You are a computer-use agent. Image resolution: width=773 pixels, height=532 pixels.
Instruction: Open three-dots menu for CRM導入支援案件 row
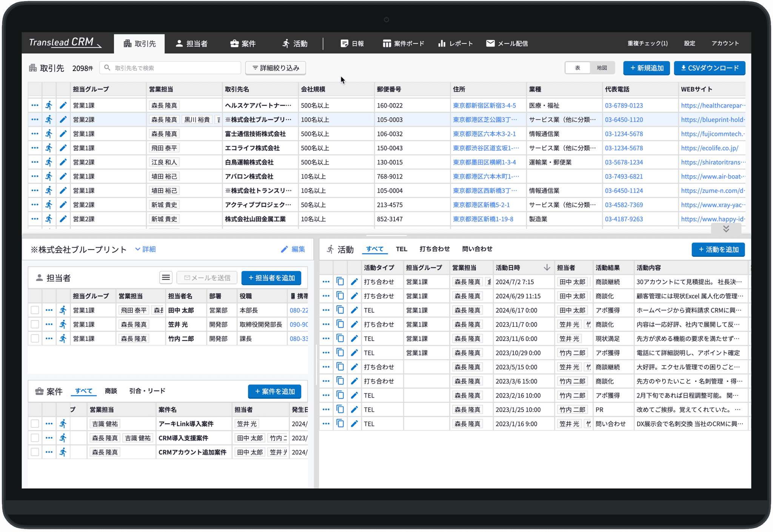coord(49,438)
